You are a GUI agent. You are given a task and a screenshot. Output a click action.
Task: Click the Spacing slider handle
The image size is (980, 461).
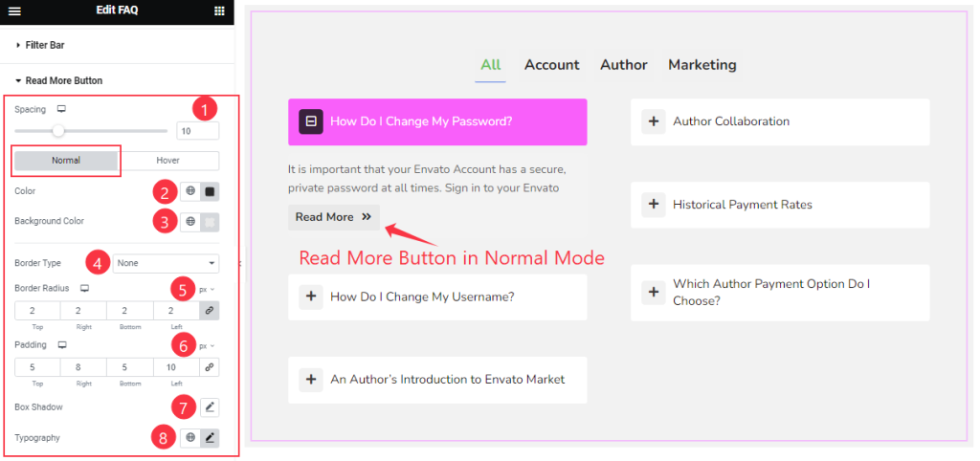58,131
